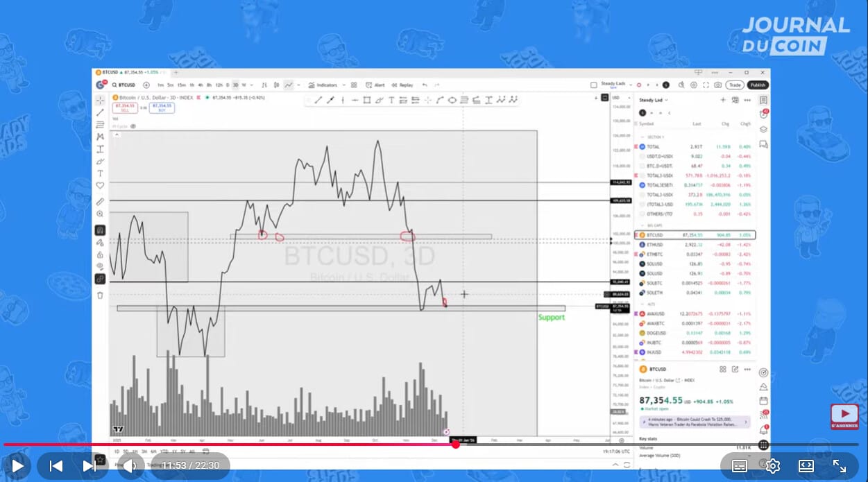Select the Brush drawing tool

[x=380, y=100]
